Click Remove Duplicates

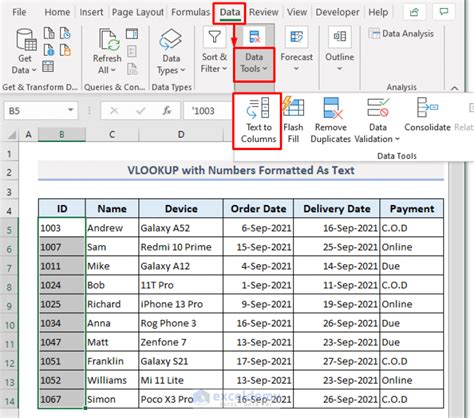pyautogui.click(x=331, y=120)
